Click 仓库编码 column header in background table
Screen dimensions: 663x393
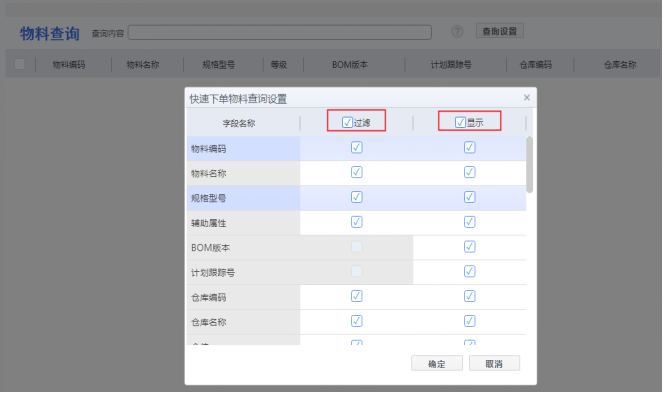[x=536, y=65]
